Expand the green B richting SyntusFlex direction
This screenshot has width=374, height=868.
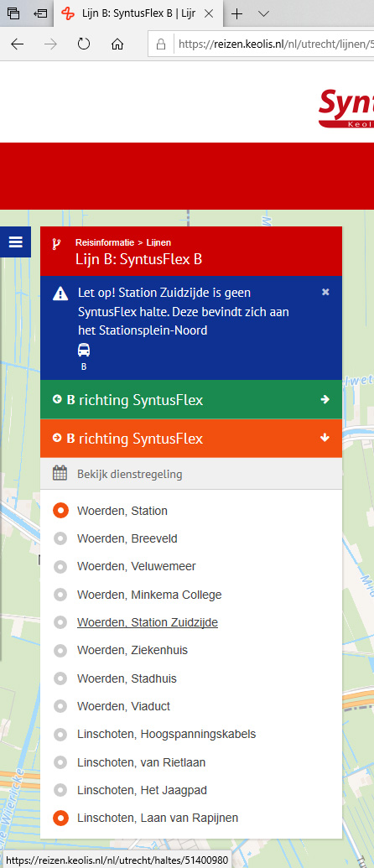(191, 400)
